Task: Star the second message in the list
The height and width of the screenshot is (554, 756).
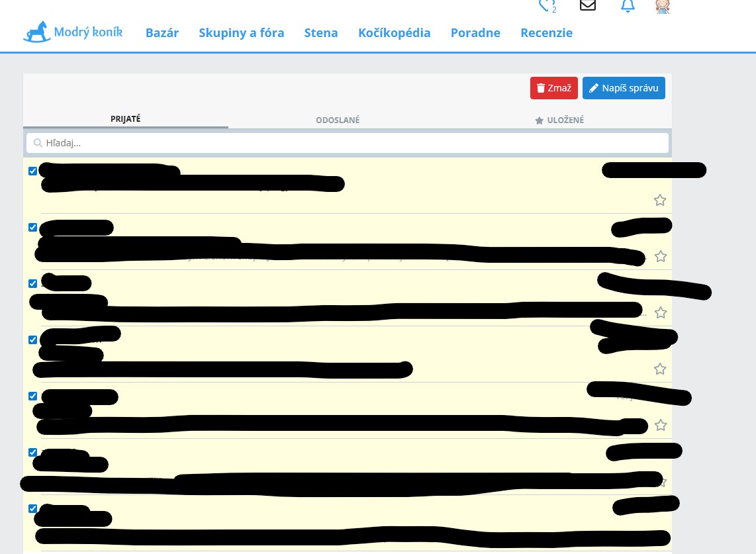Action: pos(660,256)
